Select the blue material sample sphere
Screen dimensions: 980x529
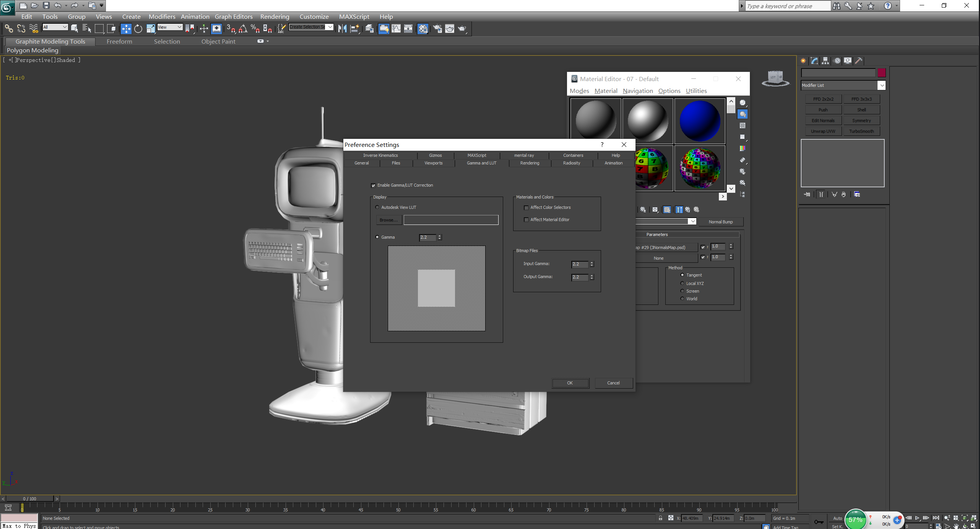[699, 121]
